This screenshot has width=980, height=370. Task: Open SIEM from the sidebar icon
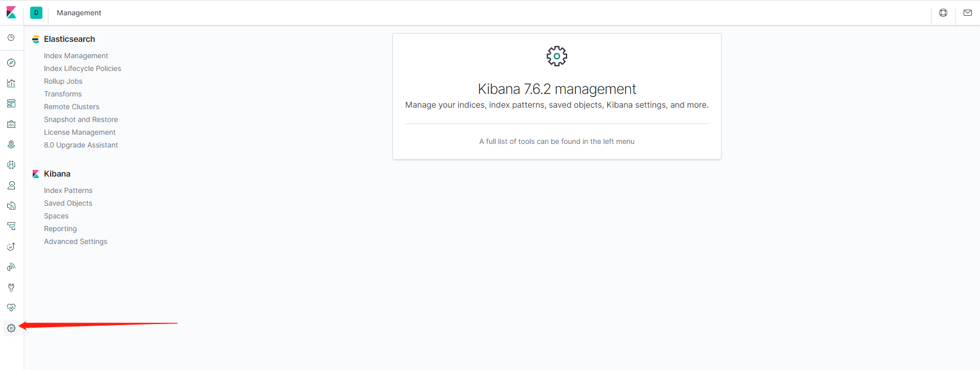11,267
